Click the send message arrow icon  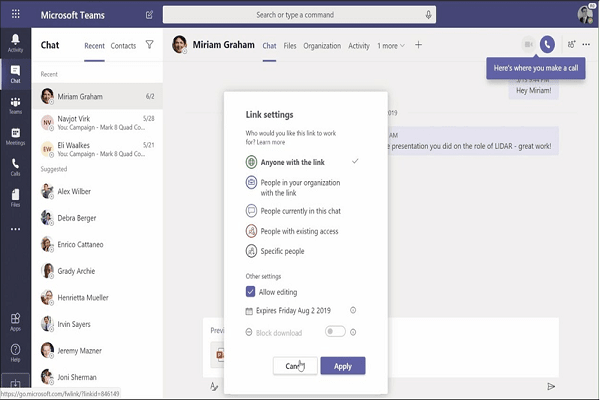[x=551, y=386]
